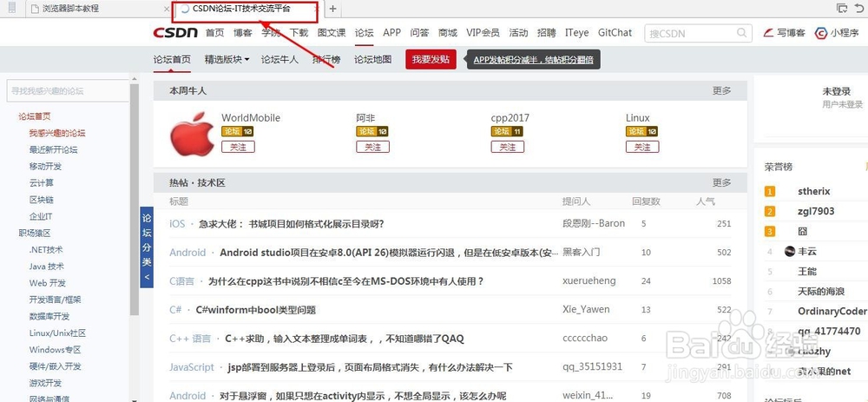Open 最近新开论坛 in the sidebar

click(53, 149)
